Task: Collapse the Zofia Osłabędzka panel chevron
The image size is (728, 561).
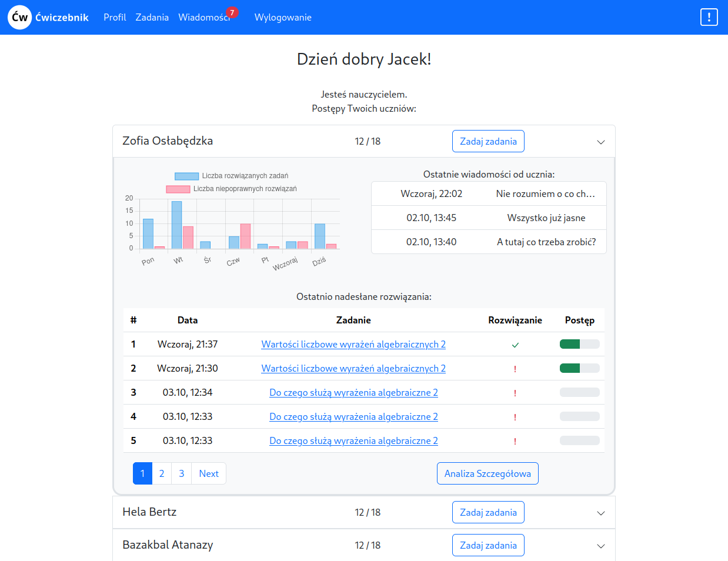Action: [600, 142]
